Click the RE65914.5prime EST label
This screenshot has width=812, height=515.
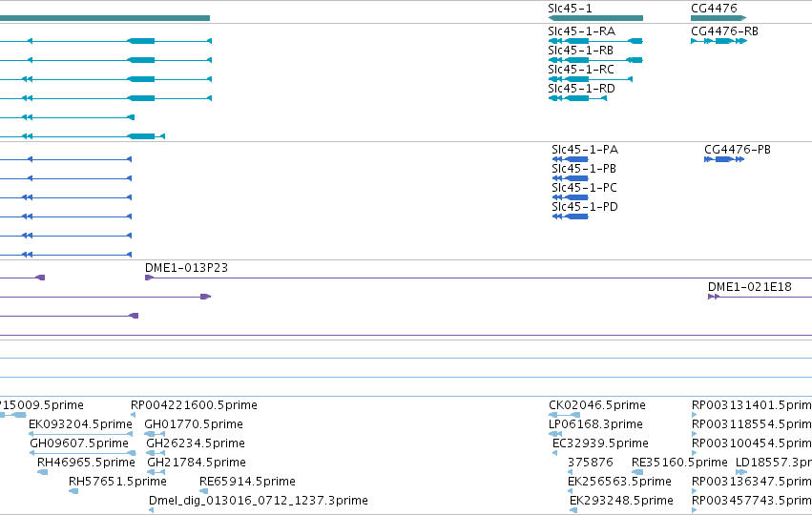(247, 482)
